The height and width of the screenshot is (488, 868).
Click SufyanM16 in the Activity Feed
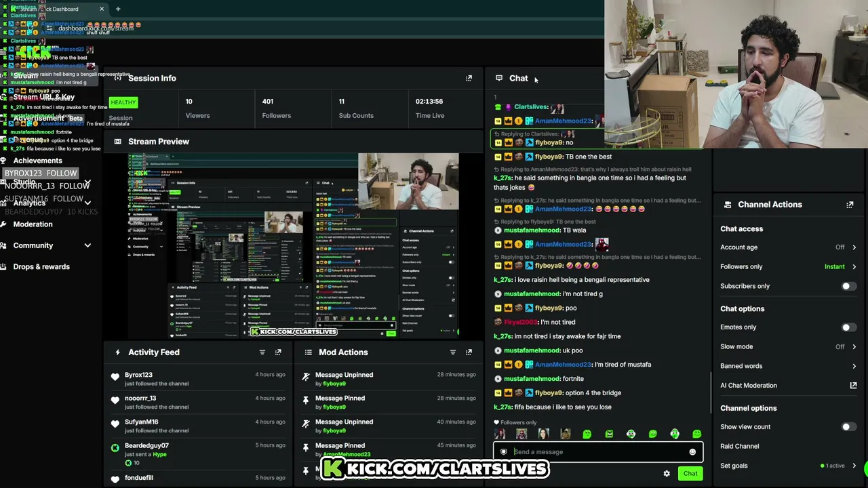(141, 422)
